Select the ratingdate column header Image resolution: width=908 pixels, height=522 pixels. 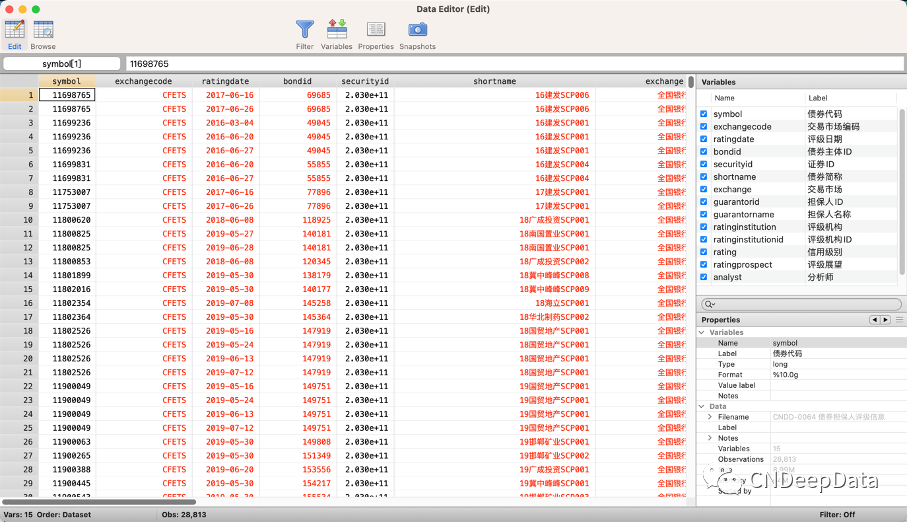click(225, 81)
